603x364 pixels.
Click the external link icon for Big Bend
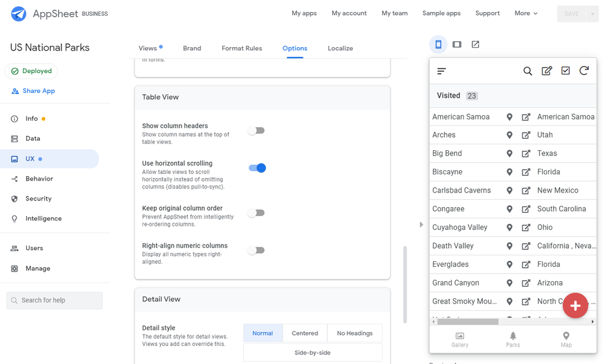526,153
